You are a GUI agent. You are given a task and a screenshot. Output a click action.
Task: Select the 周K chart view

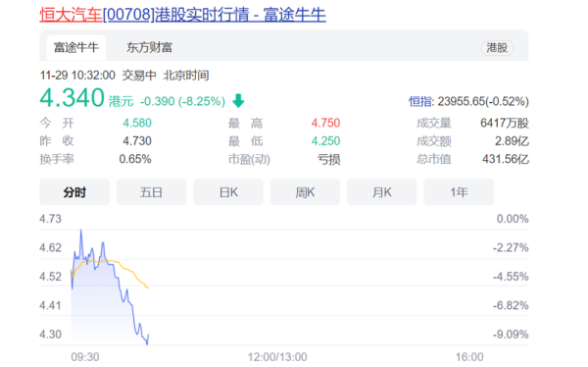coord(305,192)
